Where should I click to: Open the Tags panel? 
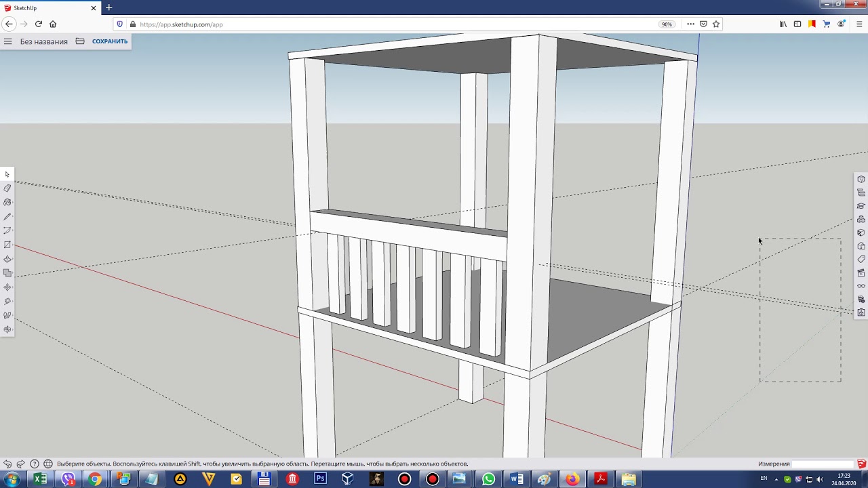861,259
